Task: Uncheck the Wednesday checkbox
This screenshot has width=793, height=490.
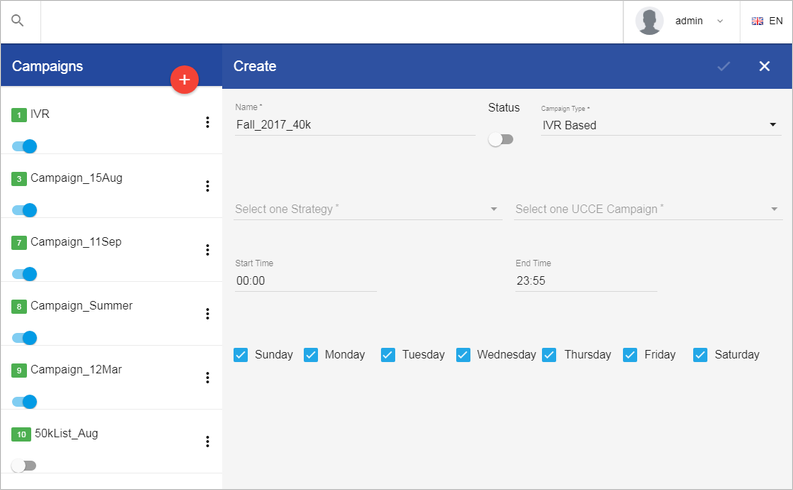Action: tap(463, 354)
